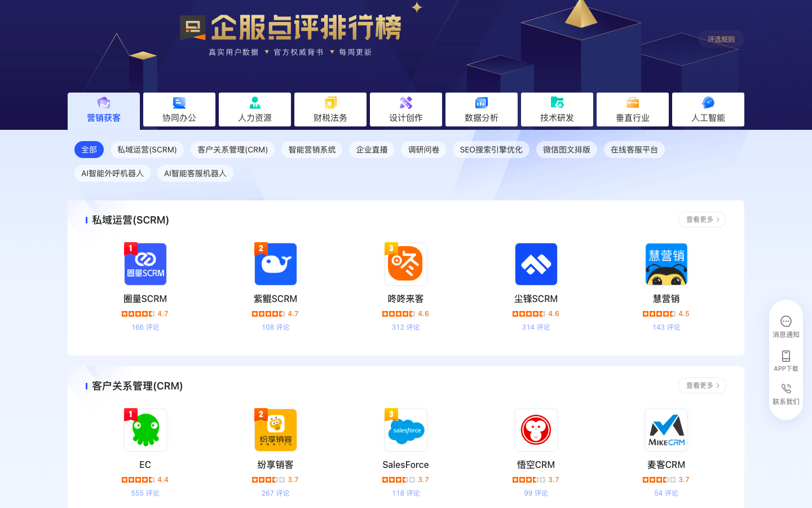Open the 慧营销 bee logo
The image size is (812, 508).
click(x=667, y=264)
